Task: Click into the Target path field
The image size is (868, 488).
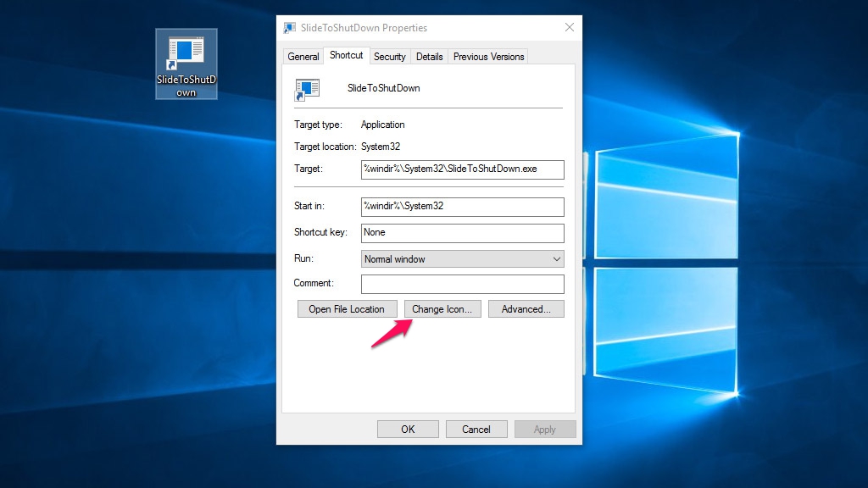Action: pos(462,169)
